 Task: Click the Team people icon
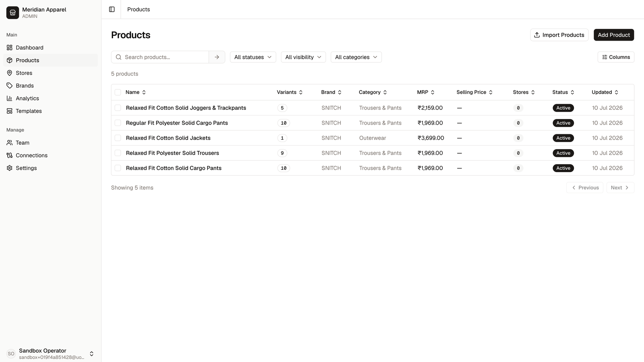click(10, 143)
